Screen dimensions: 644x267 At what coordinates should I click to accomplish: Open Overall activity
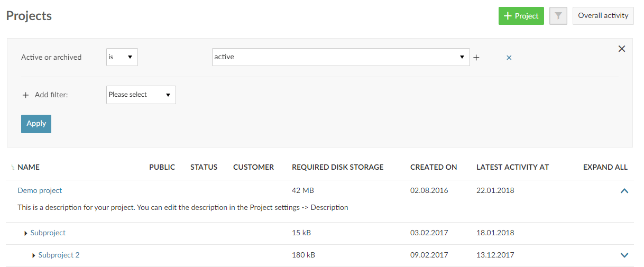(603, 16)
